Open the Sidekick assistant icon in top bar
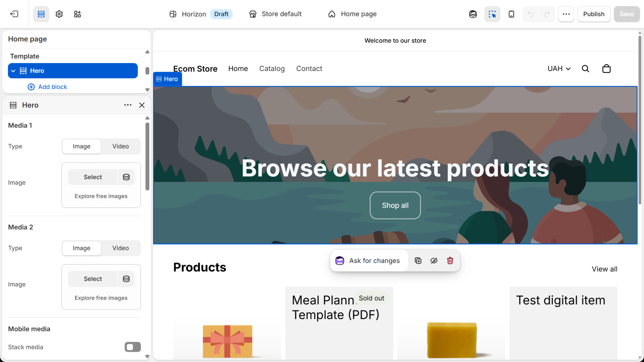 473,14
